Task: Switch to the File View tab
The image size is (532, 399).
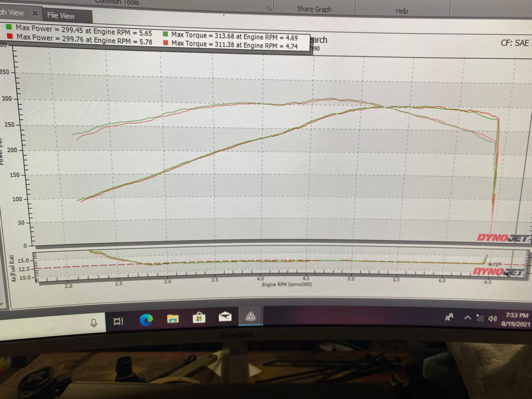Action: pyautogui.click(x=61, y=16)
